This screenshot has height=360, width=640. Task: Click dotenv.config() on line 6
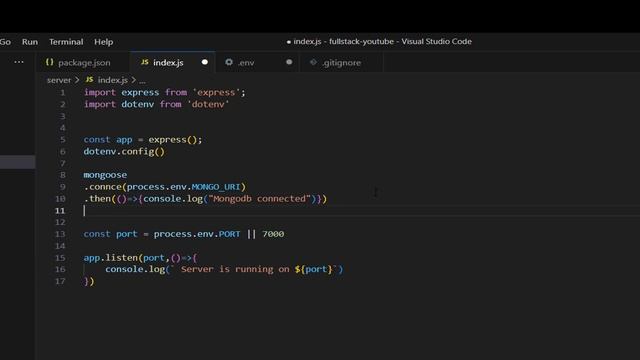click(x=124, y=151)
